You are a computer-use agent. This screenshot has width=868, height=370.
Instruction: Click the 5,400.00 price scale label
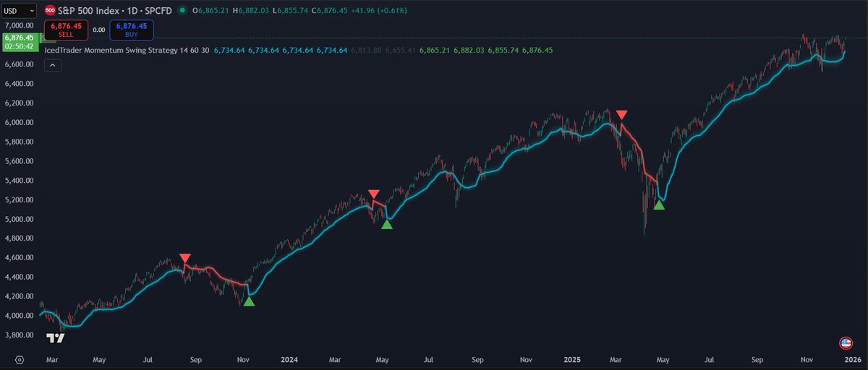(18, 181)
